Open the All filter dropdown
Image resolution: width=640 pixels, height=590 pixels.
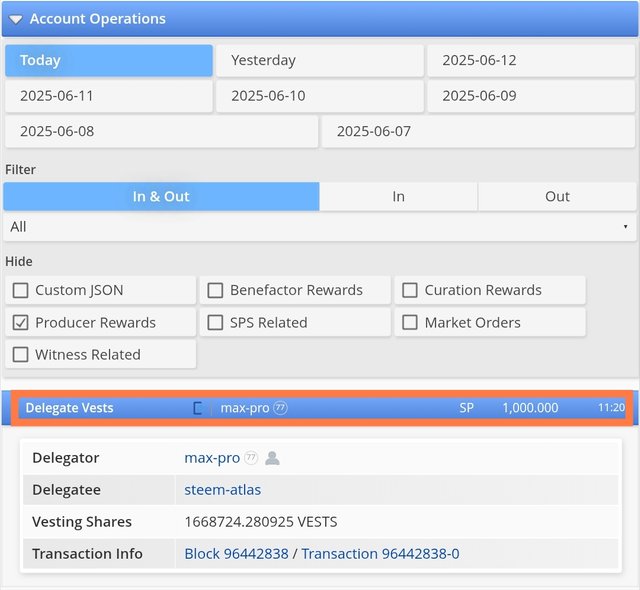(319, 227)
